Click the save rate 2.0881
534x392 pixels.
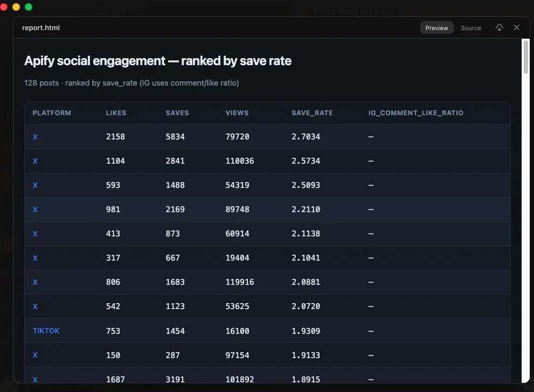pos(306,282)
